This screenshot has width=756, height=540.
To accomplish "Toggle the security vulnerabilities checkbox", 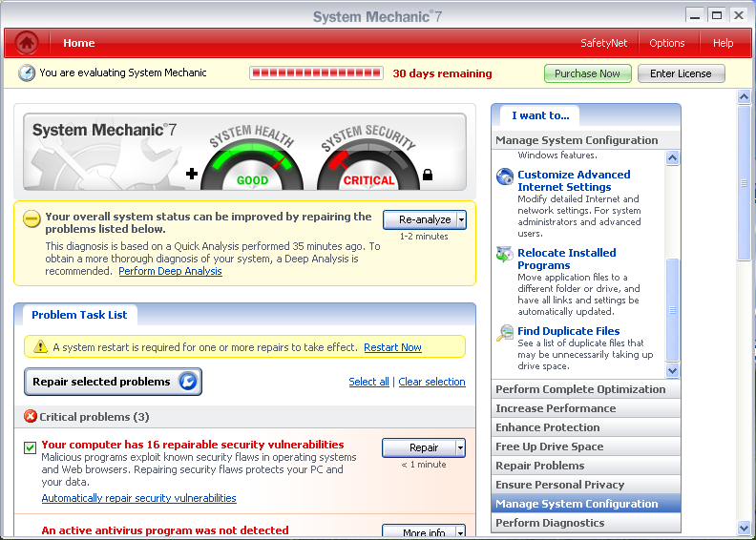I will (x=30, y=448).
